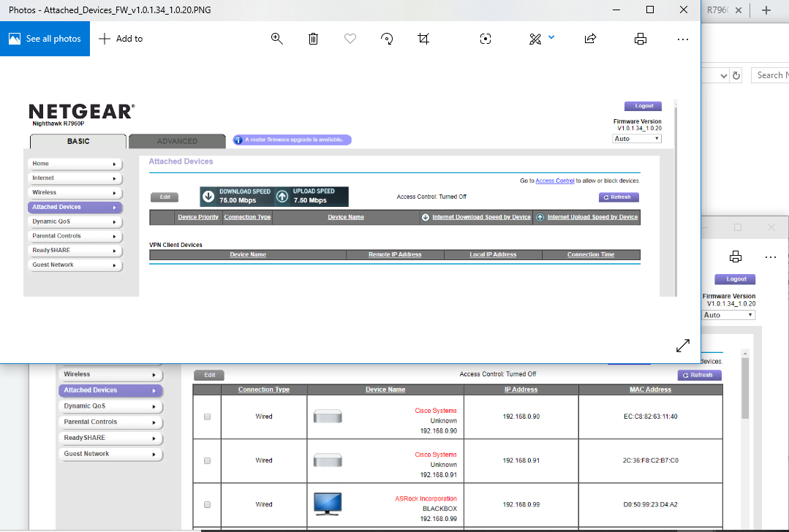The image size is (789, 532).
Task: Open the Auto language dropdown in background window
Action: tap(728, 315)
